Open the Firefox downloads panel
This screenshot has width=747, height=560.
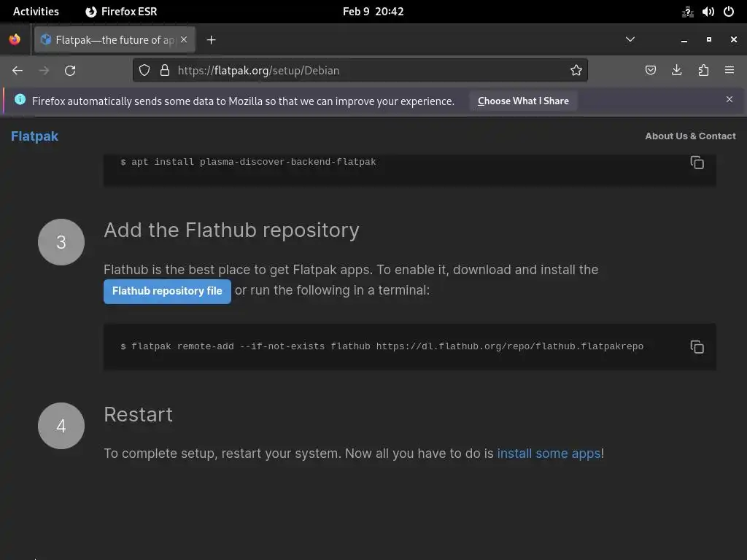click(677, 70)
